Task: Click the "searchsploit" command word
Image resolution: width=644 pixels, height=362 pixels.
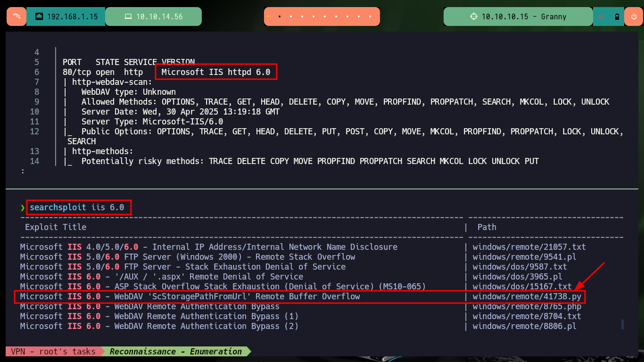Action: (58, 207)
